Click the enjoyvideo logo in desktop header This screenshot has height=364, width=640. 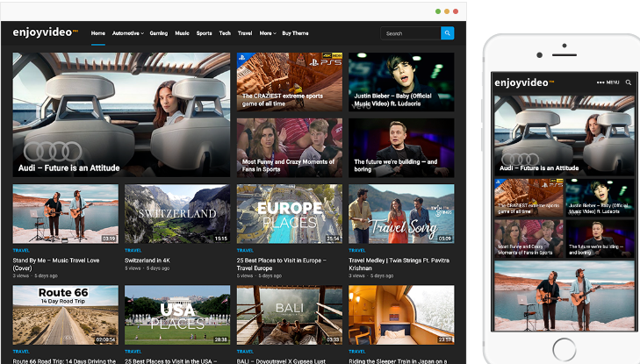click(46, 32)
